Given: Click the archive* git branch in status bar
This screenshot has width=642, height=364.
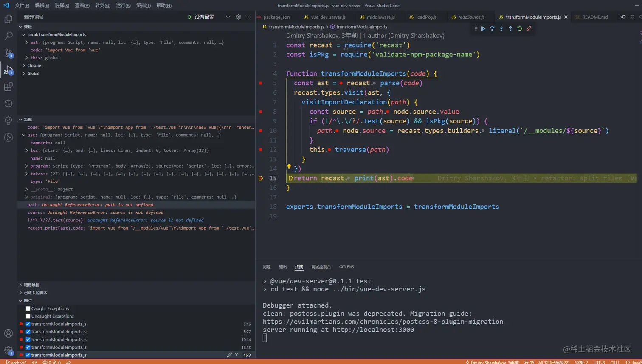Looking at the screenshot, I should [x=16, y=362].
